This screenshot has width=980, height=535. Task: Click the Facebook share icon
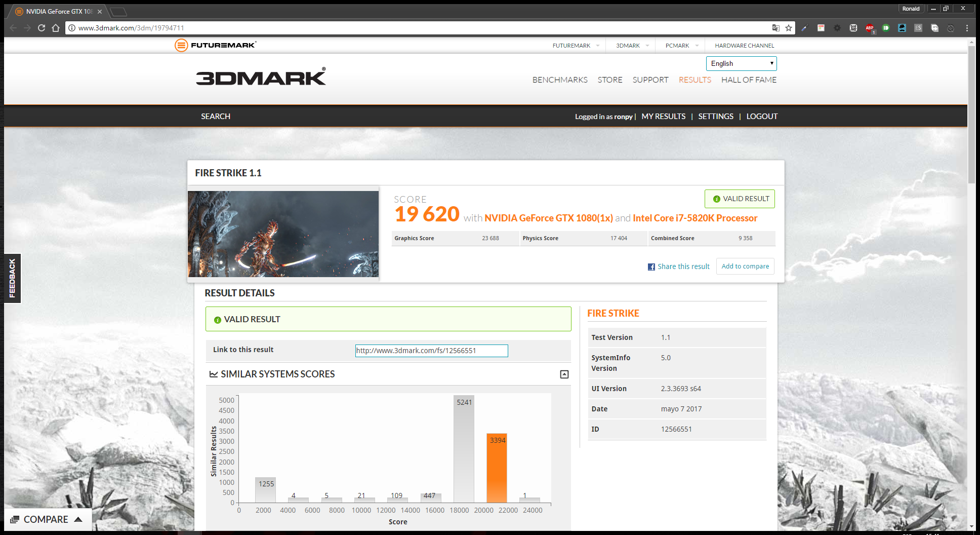pos(651,267)
